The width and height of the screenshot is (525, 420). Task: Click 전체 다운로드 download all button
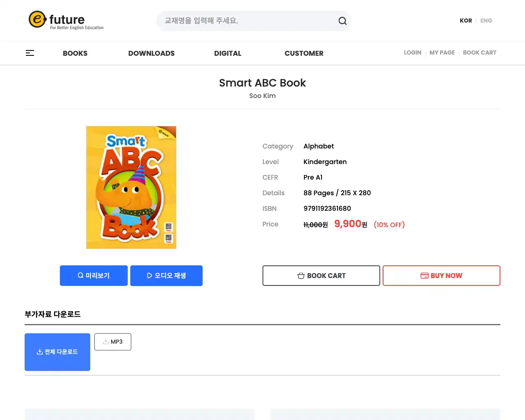pos(57,352)
